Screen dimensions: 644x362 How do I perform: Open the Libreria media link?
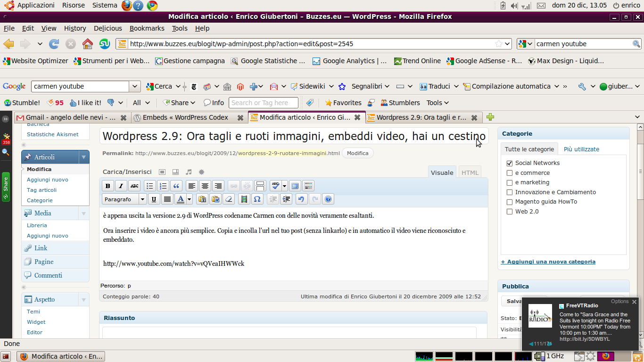(x=37, y=225)
